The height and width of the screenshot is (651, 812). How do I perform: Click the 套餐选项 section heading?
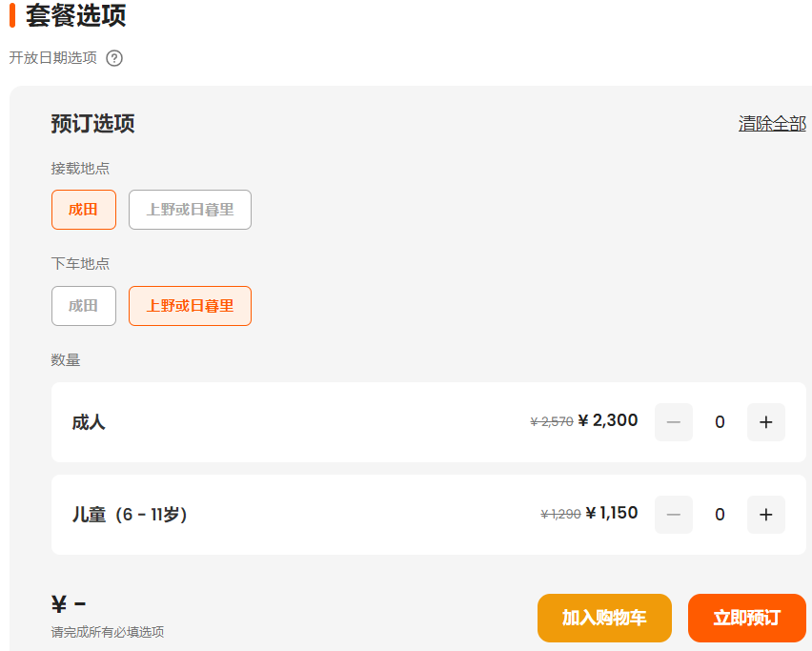[x=75, y=16]
